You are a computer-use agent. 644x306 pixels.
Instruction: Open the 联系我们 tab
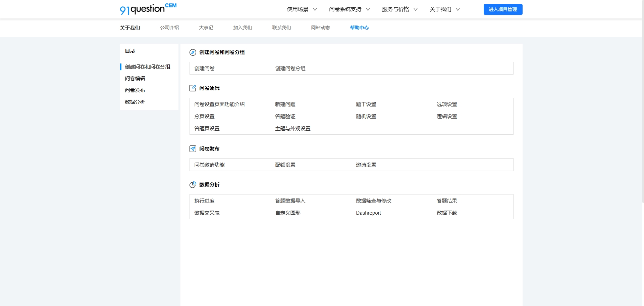tap(281, 28)
